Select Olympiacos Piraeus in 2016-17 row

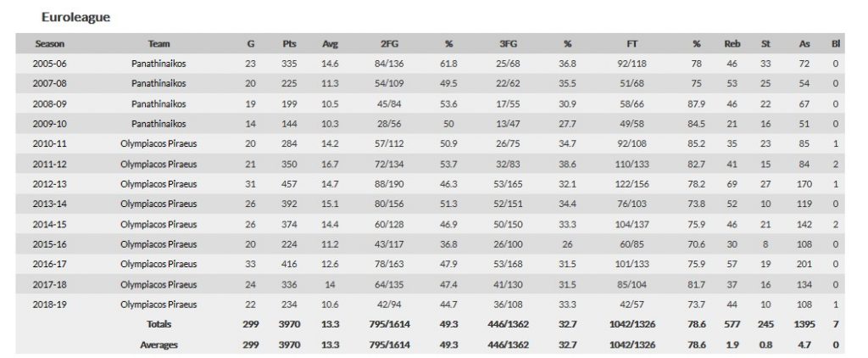click(159, 265)
